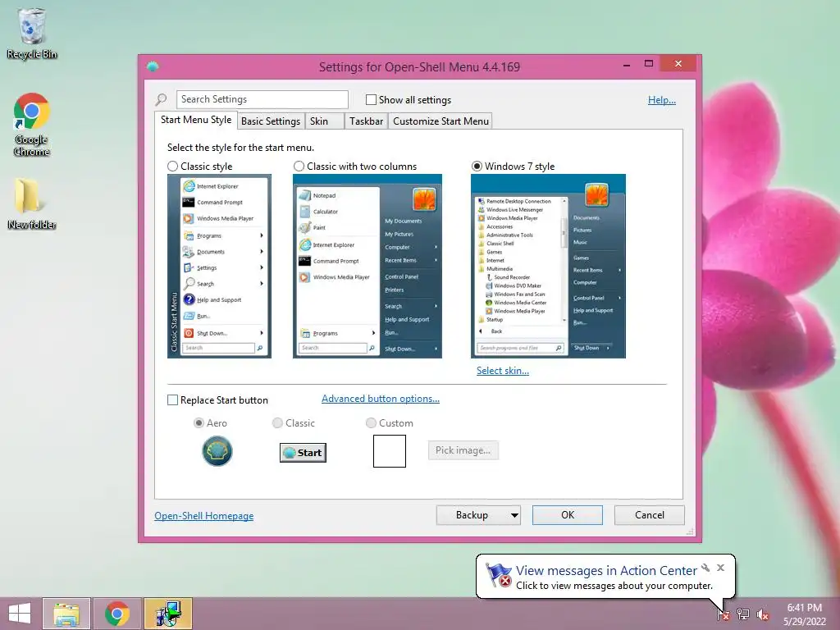
Task: Open the Windows Start button on taskbar
Action: [x=20, y=614]
